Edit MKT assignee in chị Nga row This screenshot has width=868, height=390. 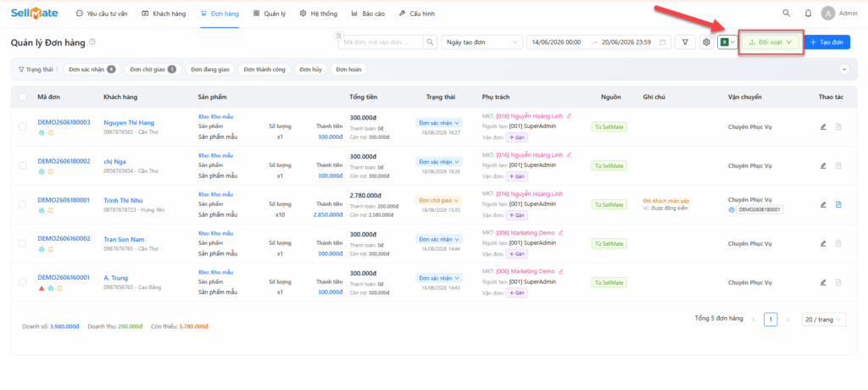(x=569, y=154)
